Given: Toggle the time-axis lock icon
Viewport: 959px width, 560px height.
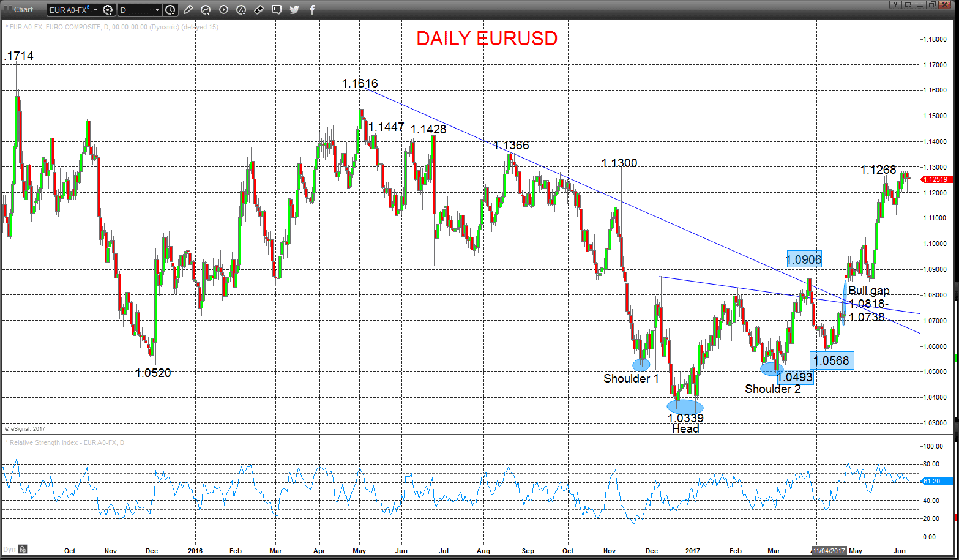Looking at the screenshot, I should click(x=23, y=549).
